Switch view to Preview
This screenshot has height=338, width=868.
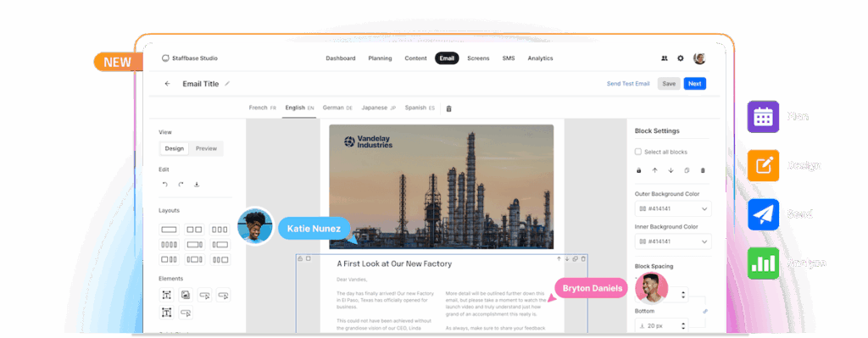point(206,148)
